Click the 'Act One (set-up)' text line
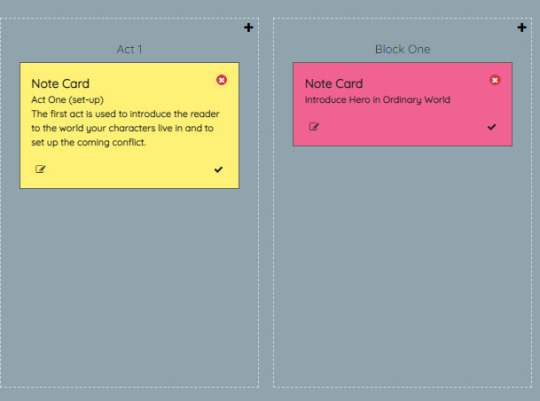Viewport: 540px width, 401px height. tap(68, 100)
